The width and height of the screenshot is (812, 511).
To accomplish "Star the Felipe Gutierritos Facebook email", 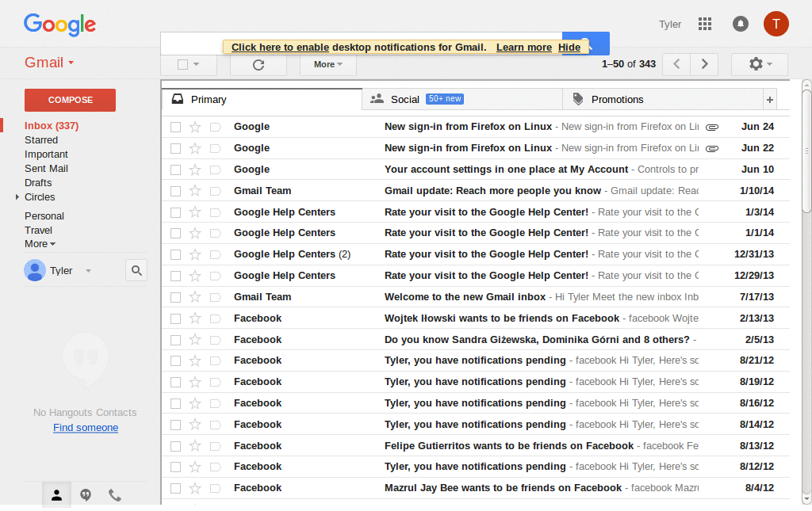I will [195, 446].
